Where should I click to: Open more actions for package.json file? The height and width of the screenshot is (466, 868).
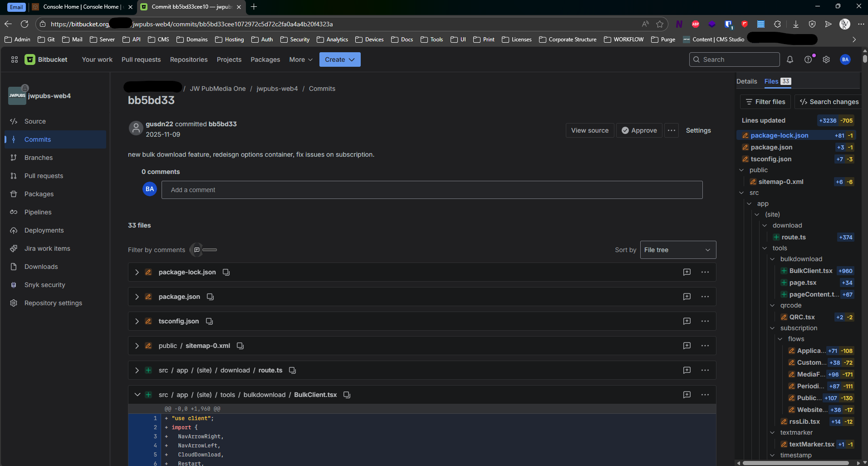pyautogui.click(x=705, y=297)
